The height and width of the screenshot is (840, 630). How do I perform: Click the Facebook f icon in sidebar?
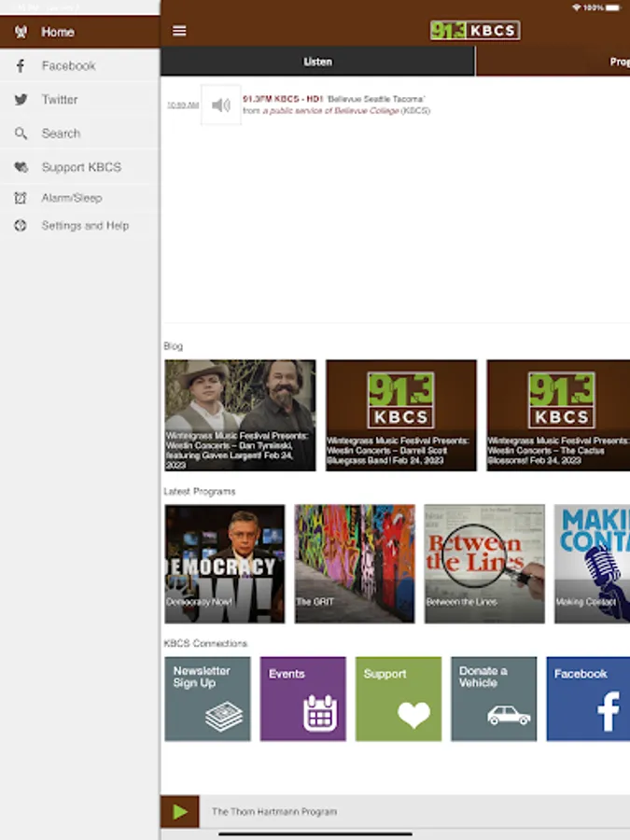pos(21,65)
